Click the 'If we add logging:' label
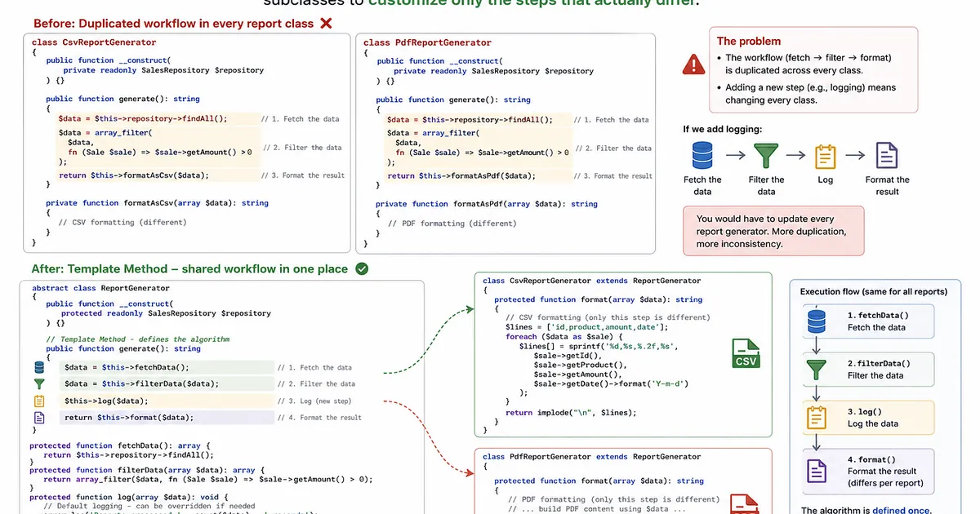This screenshot has height=514, width=980. click(x=723, y=129)
